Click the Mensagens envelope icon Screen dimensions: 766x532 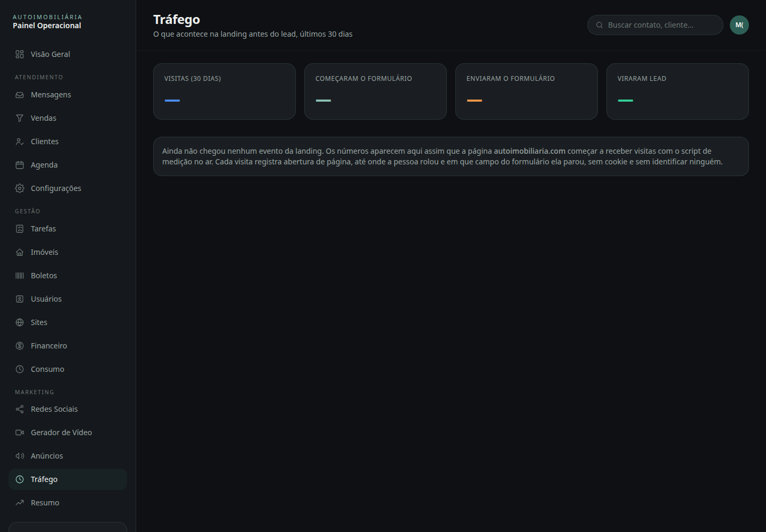coord(20,95)
